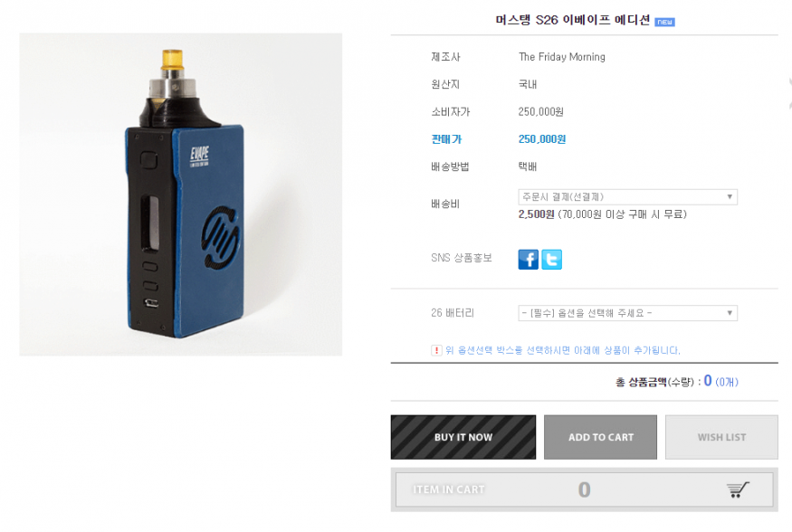Click the product title text

pyautogui.click(x=572, y=20)
